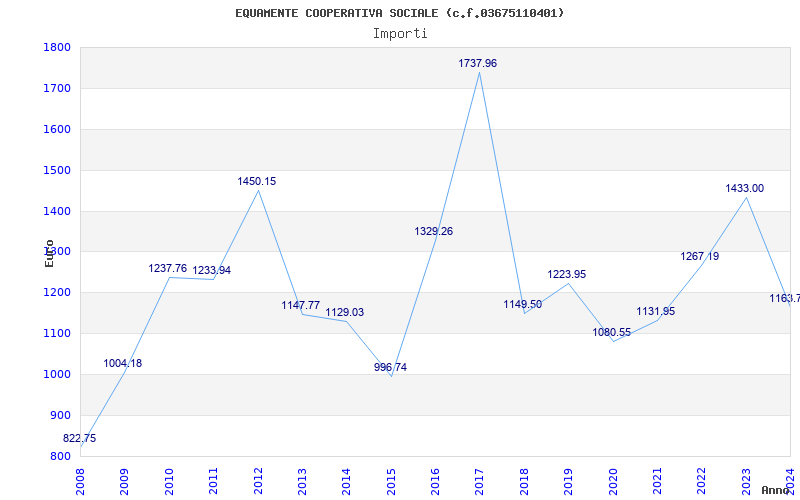Select the 1500 y-axis tick label
The image size is (800, 500).
56,170
